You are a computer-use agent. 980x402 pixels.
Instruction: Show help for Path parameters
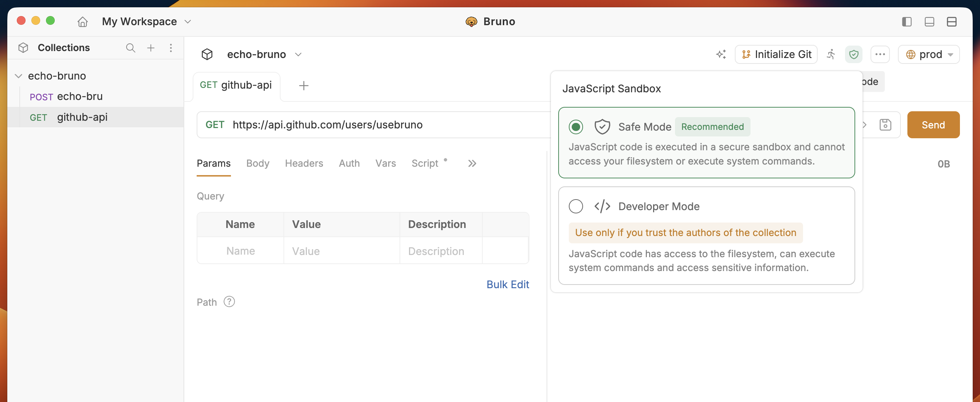pyautogui.click(x=229, y=302)
